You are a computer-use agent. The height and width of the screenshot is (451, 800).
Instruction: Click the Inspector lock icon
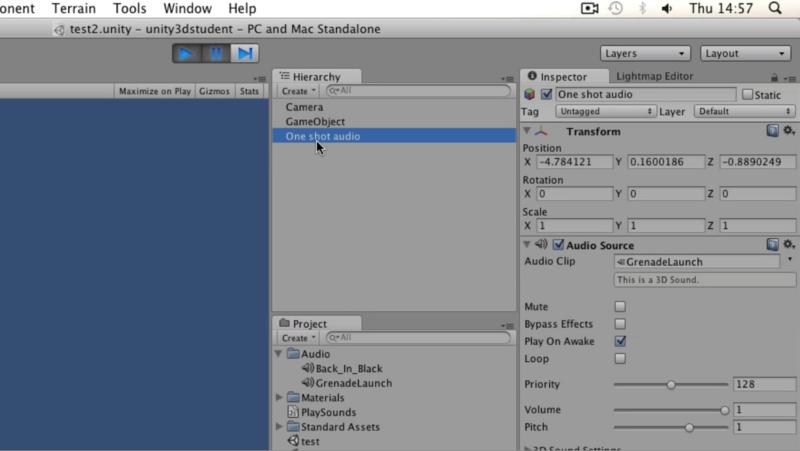[774, 78]
